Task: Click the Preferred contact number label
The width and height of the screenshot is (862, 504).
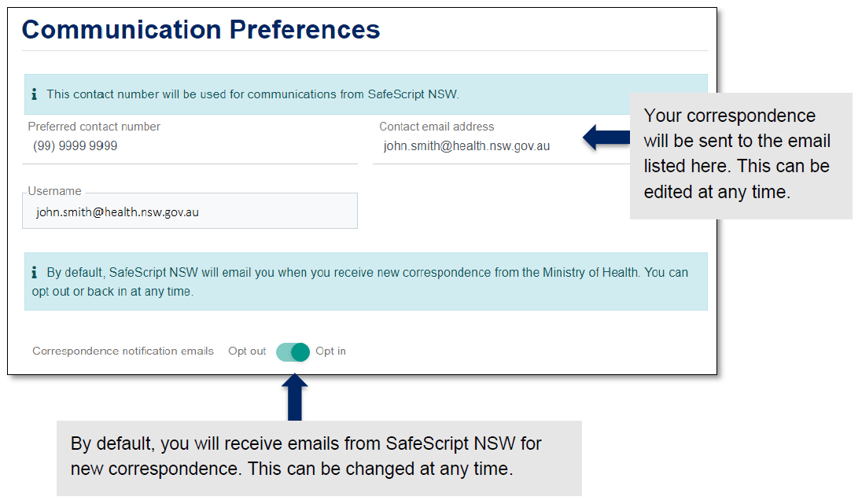Action: [x=94, y=127]
